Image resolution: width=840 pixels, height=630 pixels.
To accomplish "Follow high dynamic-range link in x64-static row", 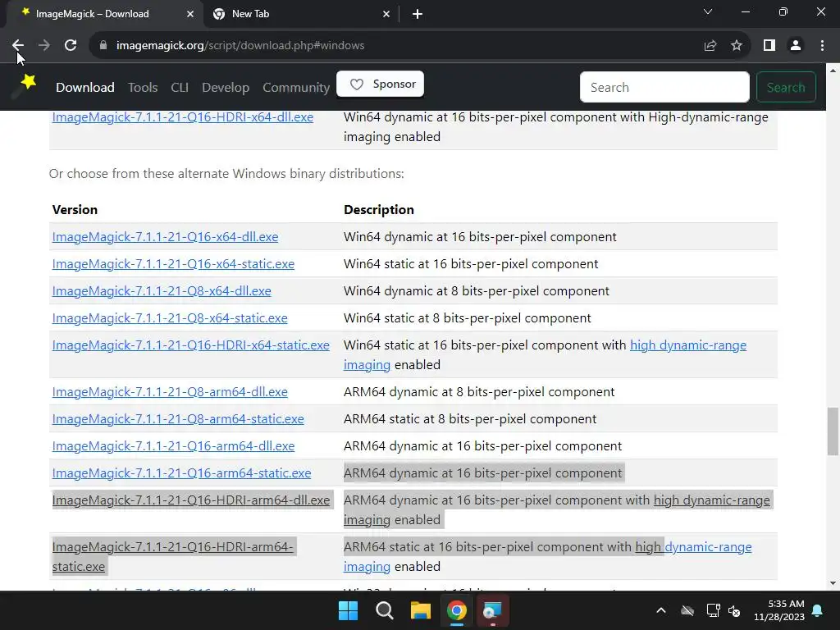I will pos(688,345).
